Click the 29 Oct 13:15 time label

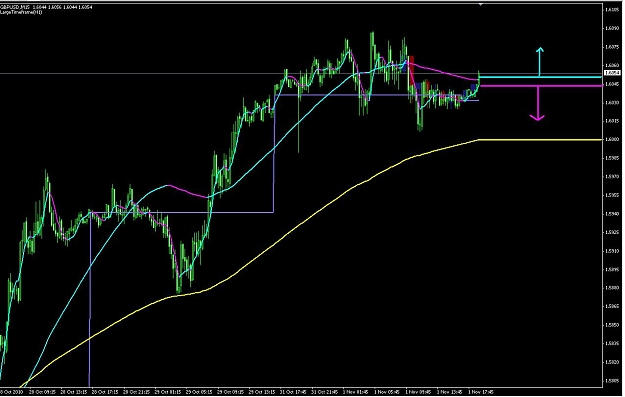pos(262,392)
